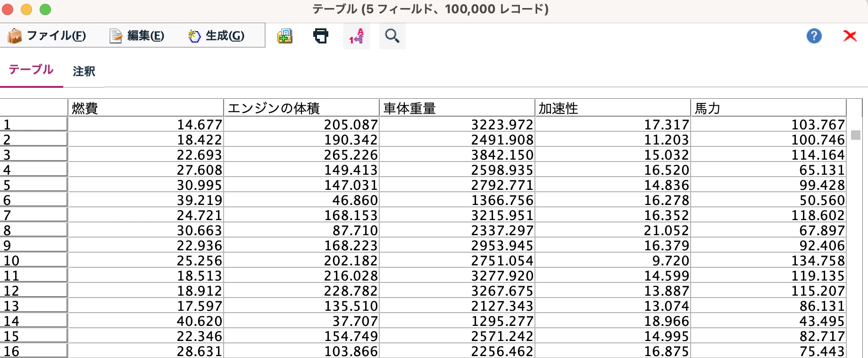The image size is (868, 358).
Task: Select the 車体重量 column header
Action: point(457,108)
